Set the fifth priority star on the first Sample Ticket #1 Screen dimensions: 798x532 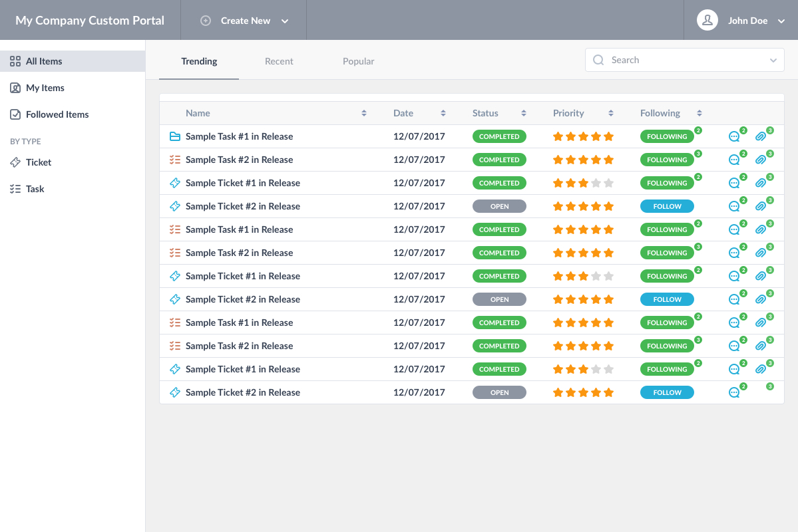[608, 183]
